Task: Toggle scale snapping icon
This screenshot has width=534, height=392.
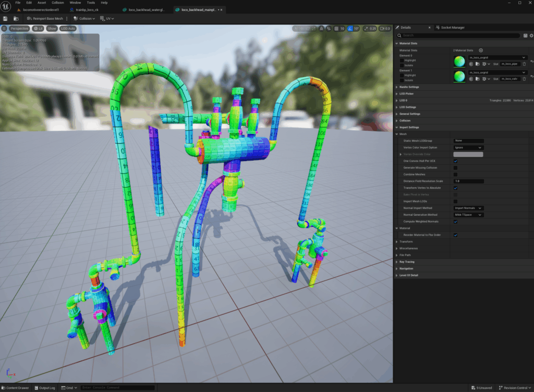Action: coord(366,29)
